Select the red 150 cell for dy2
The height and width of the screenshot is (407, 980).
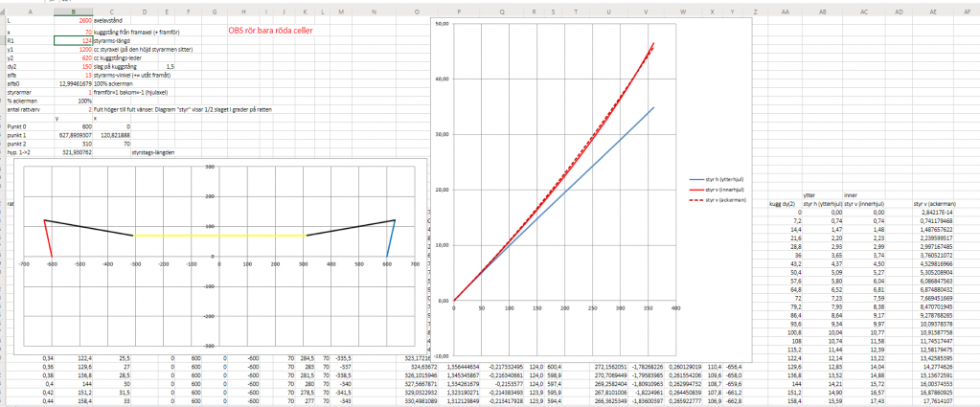tap(73, 66)
